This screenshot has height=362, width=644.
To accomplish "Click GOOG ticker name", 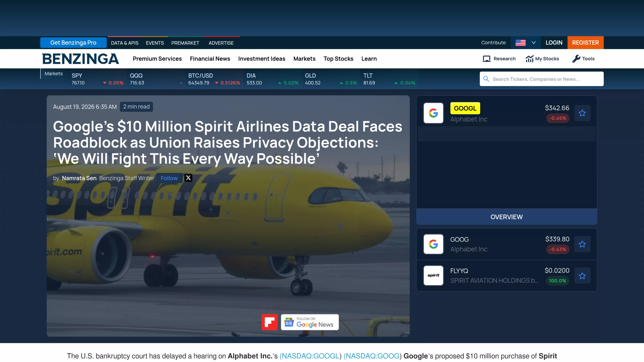I will coord(459,240).
